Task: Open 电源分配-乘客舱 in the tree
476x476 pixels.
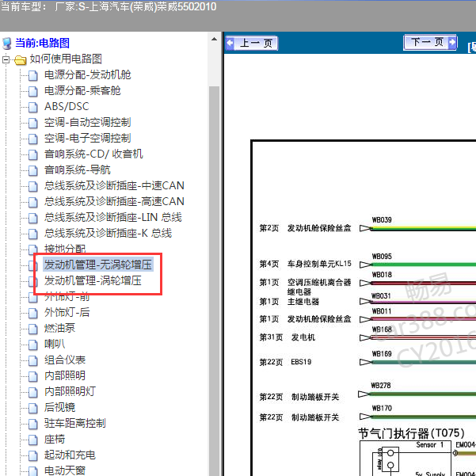Action: point(82,90)
